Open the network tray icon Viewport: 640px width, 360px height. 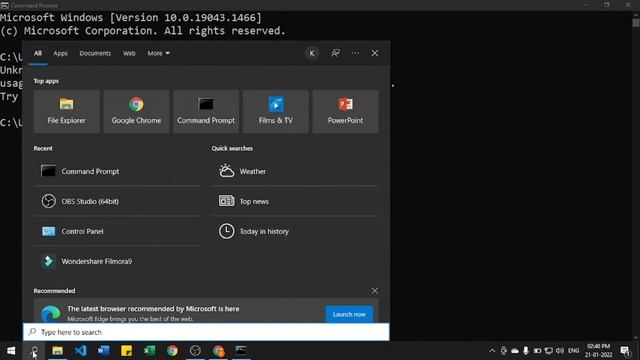click(549, 351)
